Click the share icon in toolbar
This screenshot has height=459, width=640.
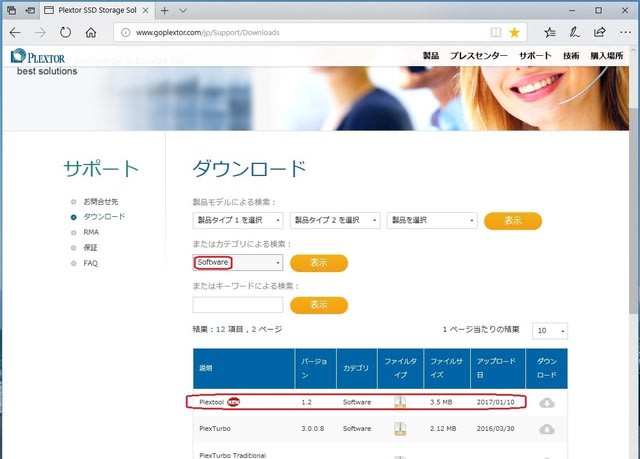[x=600, y=32]
